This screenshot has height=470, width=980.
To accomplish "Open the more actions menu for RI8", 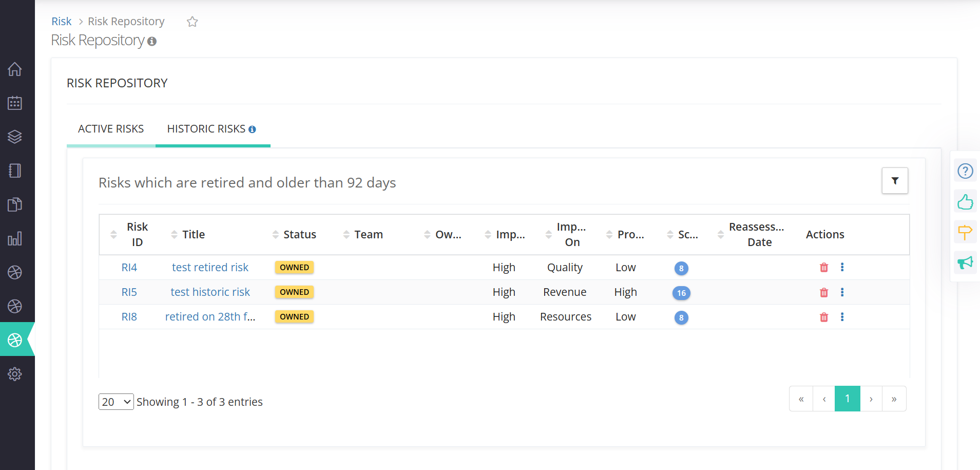I will click(x=842, y=317).
